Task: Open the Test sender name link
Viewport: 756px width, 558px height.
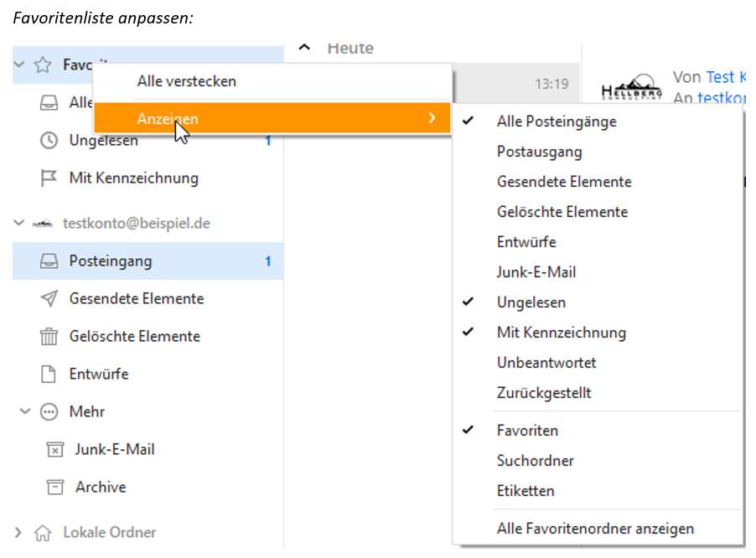Action: 720,77
